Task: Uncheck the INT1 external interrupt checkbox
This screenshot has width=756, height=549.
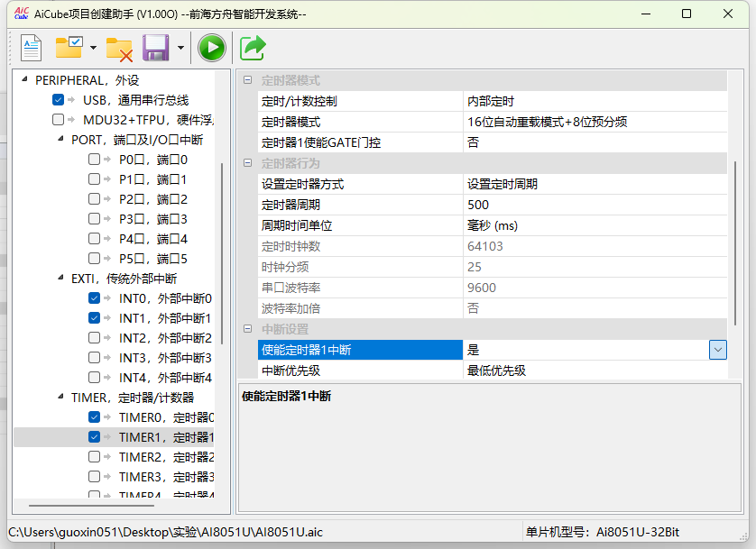Action: tap(94, 318)
